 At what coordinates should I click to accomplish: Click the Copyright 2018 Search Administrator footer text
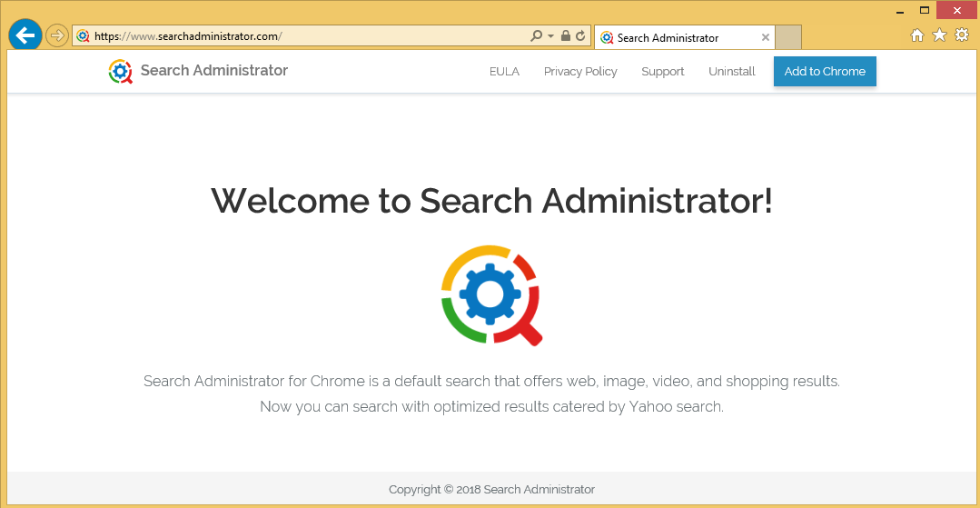pos(492,489)
